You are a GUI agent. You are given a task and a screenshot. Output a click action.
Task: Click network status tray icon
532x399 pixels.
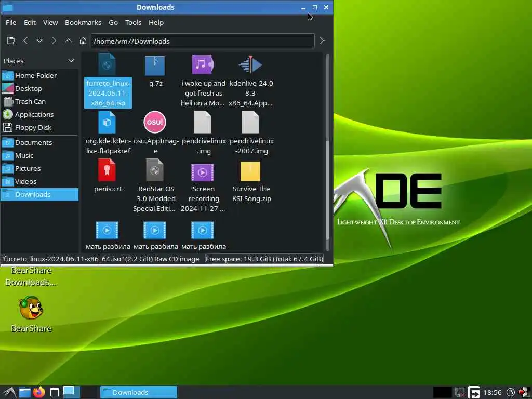coord(460,393)
